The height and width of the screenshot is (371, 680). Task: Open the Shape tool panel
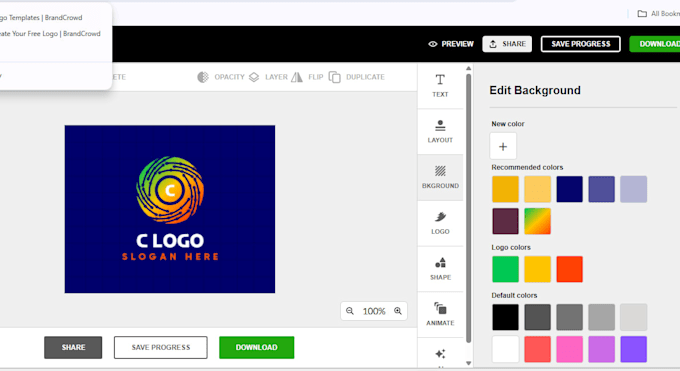440,269
